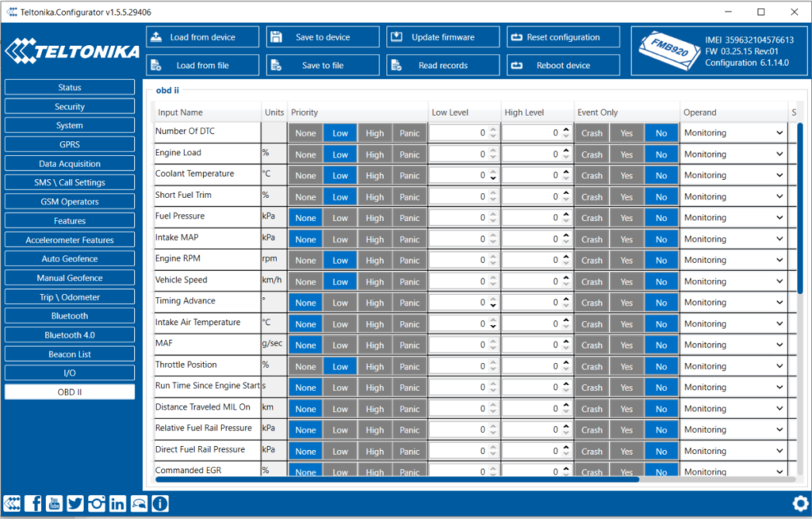The height and width of the screenshot is (519, 812).
Task: Open the Number Of DTC Operand dropdown
Action: pos(733,133)
